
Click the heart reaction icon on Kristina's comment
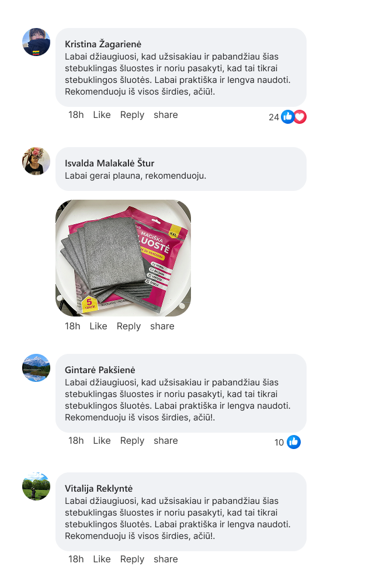pyautogui.click(x=300, y=117)
